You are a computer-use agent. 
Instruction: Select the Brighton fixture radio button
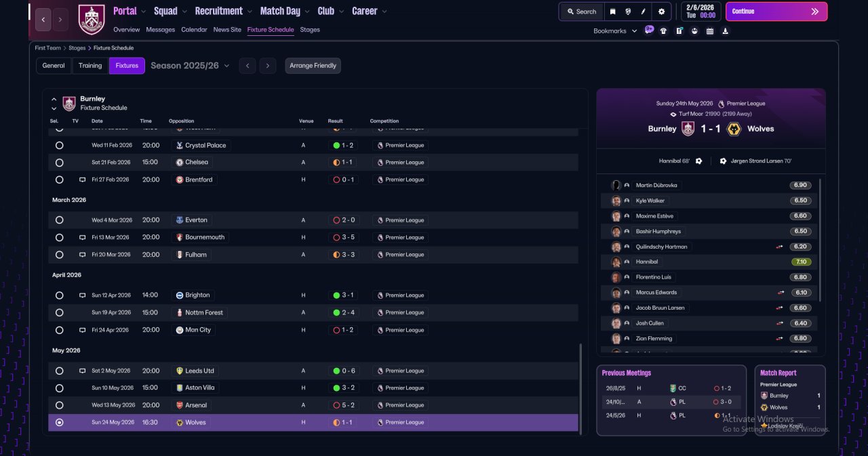(x=59, y=295)
